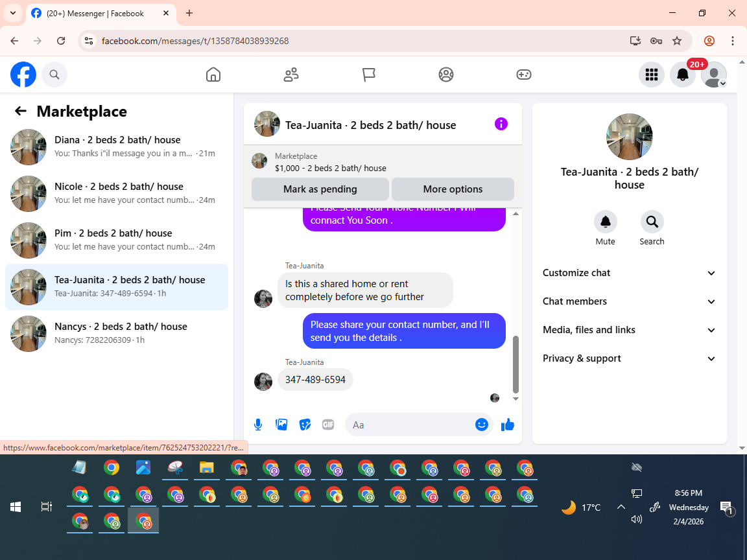747x560 pixels.
Task: Open Nicole's 2 beds 2 bath conversation
Action: coord(117,193)
